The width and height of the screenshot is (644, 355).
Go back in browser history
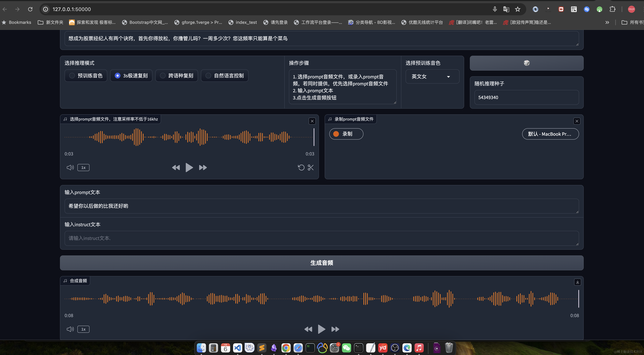click(x=5, y=9)
